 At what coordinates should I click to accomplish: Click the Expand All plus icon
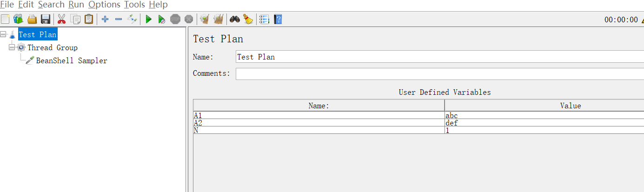(x=105, y=19)
